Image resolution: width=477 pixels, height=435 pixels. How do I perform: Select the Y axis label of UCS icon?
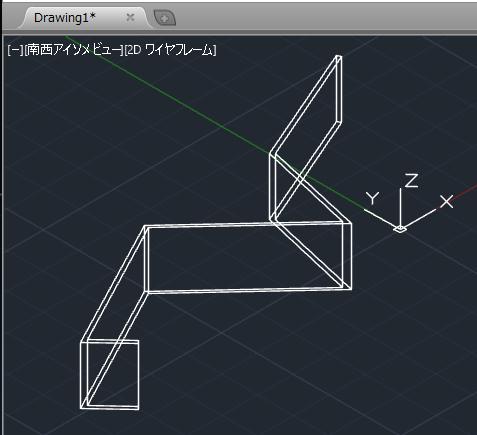click(x=372, y=198)
